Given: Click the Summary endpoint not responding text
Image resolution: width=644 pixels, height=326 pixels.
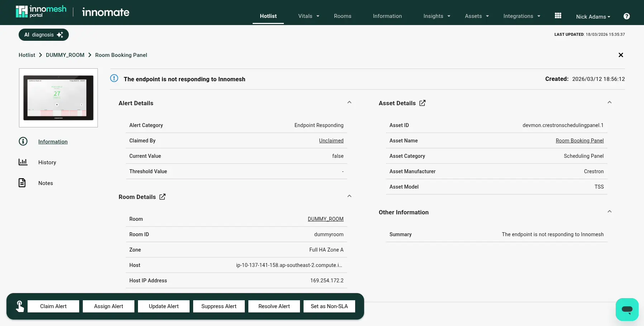Looking at the screenshot, I should tap(553, 234).
